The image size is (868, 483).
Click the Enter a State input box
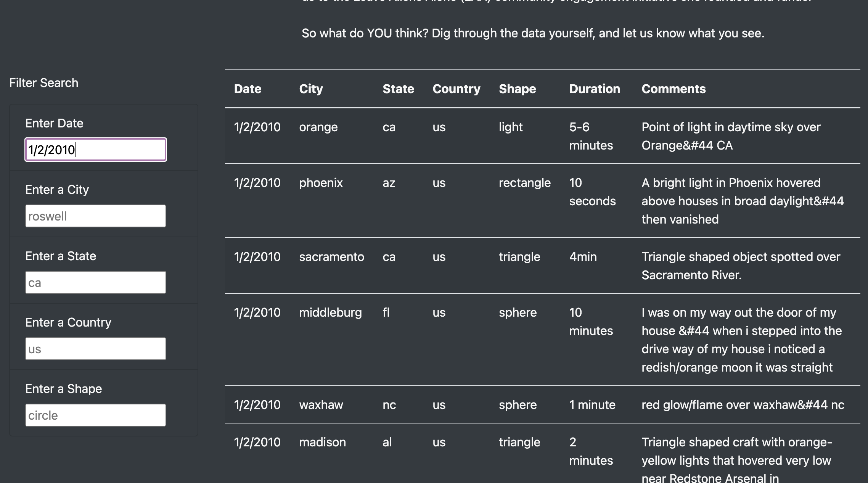click(95, 282)
